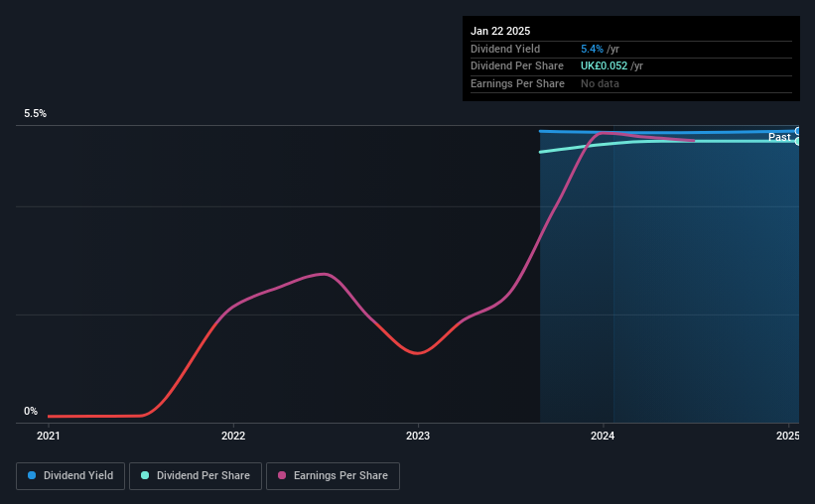Toggle the Earnings Per Share legend button
The width and height of the screenshot is (815, 504).
point(333,476)
